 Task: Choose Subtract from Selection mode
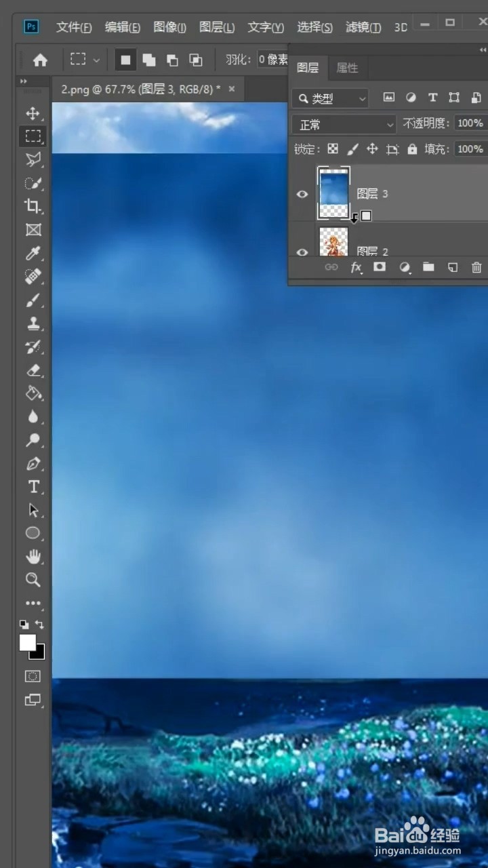[172, 60]
